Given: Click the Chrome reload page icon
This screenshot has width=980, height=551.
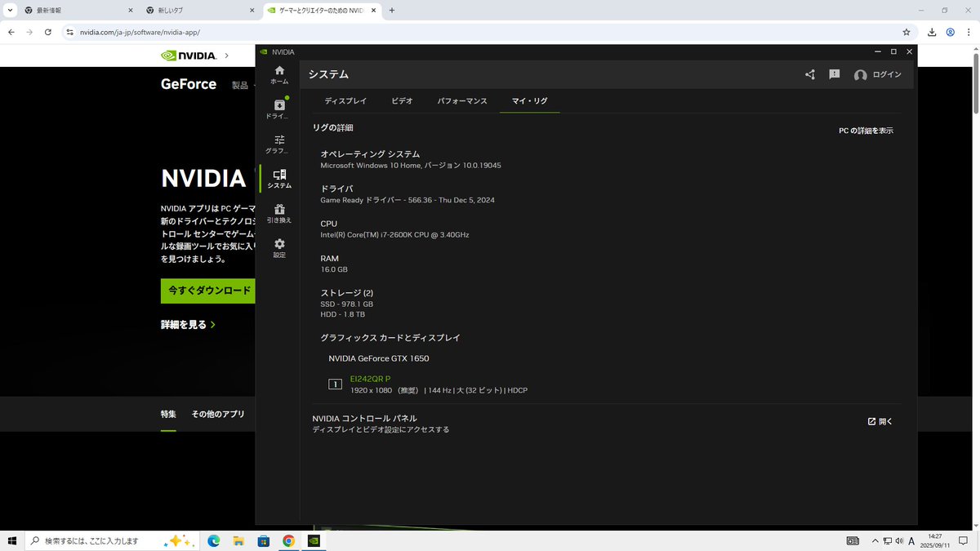Looking at the screenshot, I should pyautogui.click(x=48, y=32).
